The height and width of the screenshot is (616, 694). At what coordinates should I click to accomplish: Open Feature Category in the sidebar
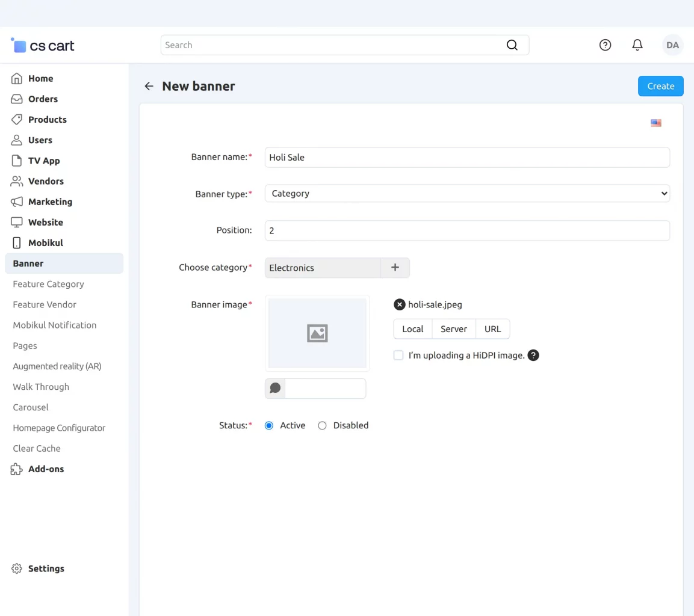coord(48,284)
